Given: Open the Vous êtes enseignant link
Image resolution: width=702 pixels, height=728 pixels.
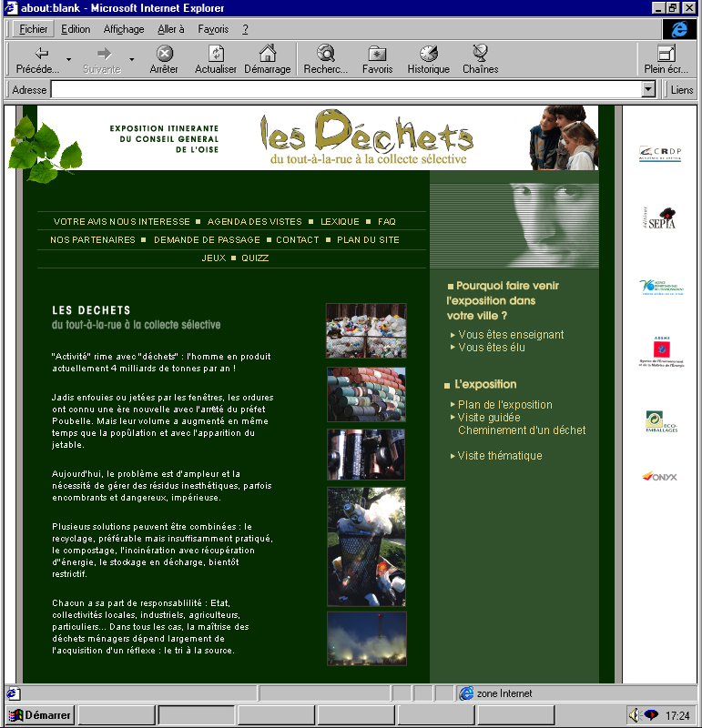Looking at the screenshot, I should [x=511, y=335].
